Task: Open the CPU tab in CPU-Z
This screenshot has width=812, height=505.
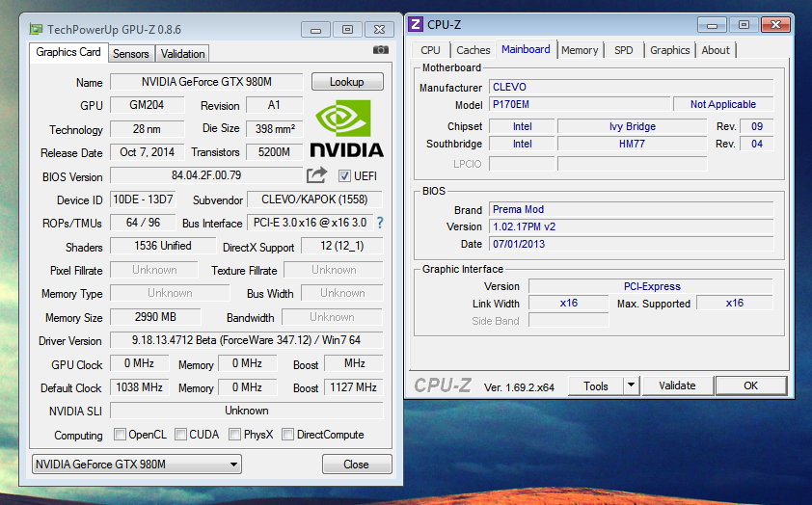Action: tap(430, 50)
